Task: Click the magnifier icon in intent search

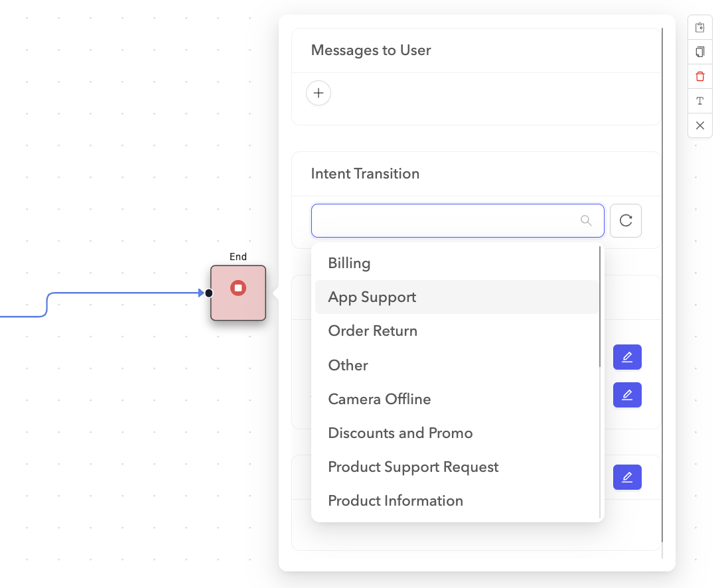Action: tap(586, 220)
